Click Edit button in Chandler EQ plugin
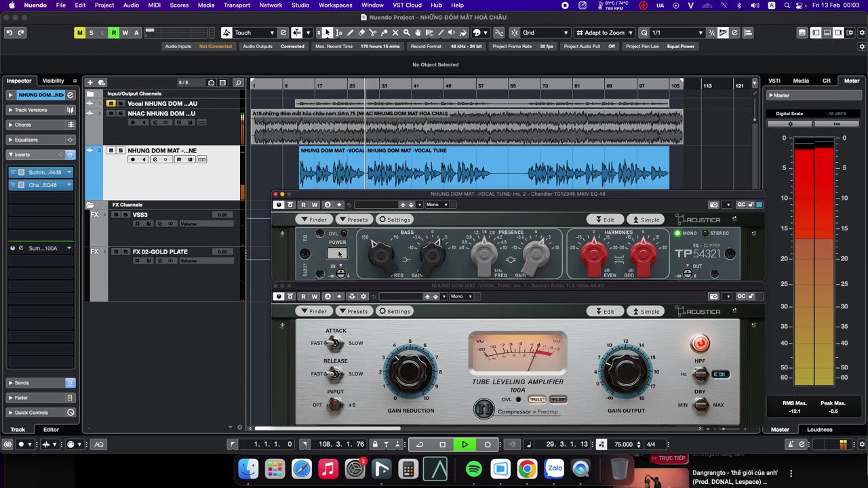 (604, 220)
